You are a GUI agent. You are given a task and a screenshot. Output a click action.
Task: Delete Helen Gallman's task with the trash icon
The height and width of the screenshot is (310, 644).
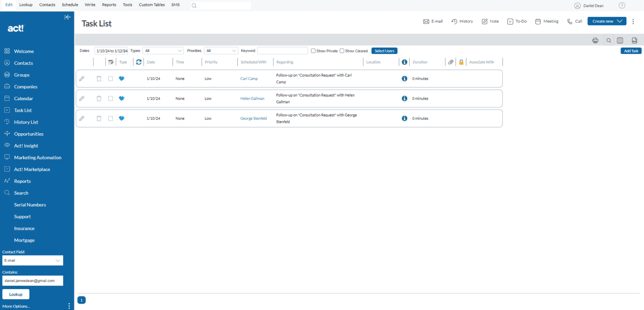click(x=99, y=98)
